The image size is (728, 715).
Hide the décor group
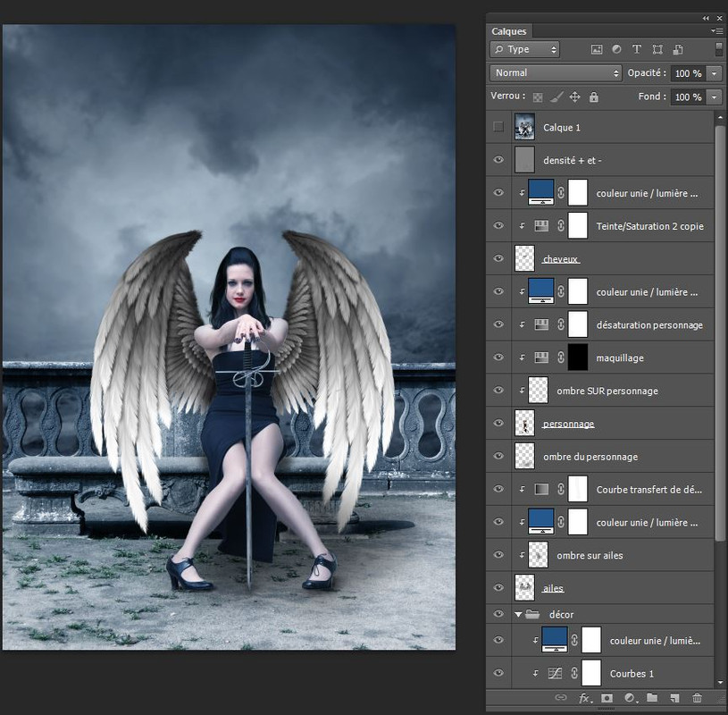(498, 614)
